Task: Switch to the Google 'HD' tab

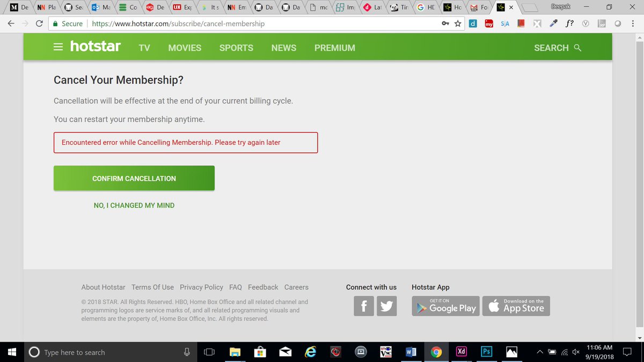Action: 426,8
